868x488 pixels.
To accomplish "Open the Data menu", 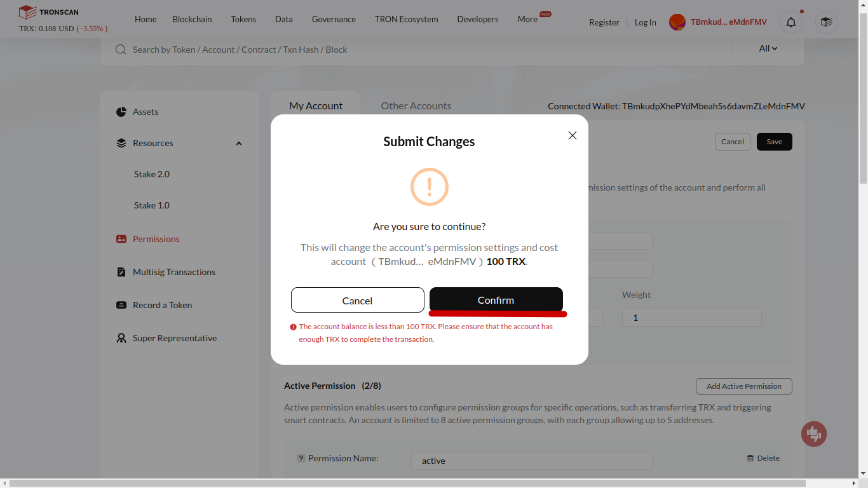I will point(284,19).
